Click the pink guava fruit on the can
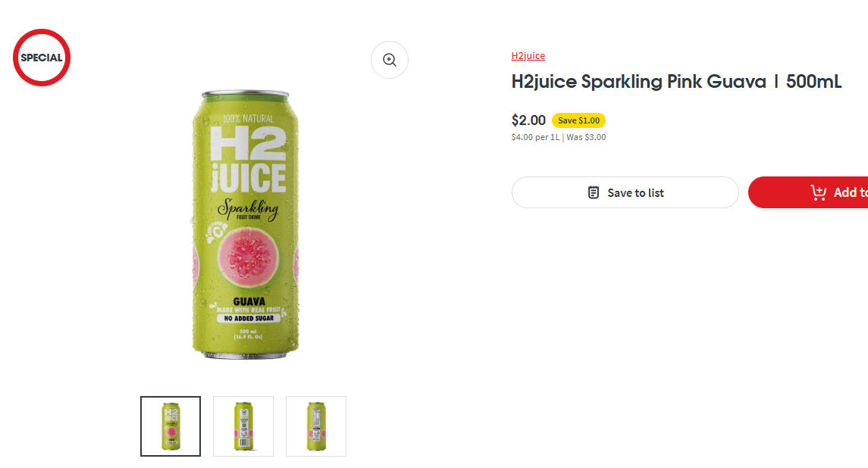Viewport: 868px width, 468px height. [249, 254]
